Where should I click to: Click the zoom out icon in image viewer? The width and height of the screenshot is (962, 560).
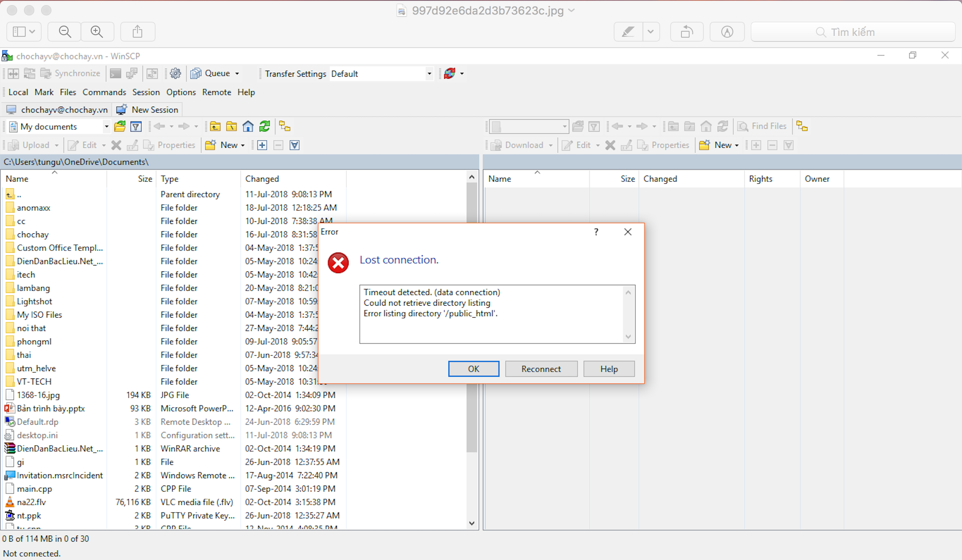65,32
